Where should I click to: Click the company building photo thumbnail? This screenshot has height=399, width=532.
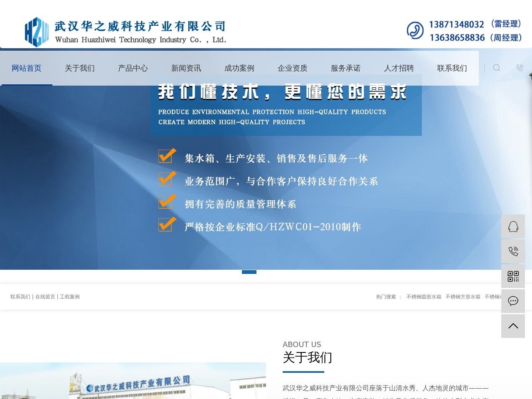point(133,381)
